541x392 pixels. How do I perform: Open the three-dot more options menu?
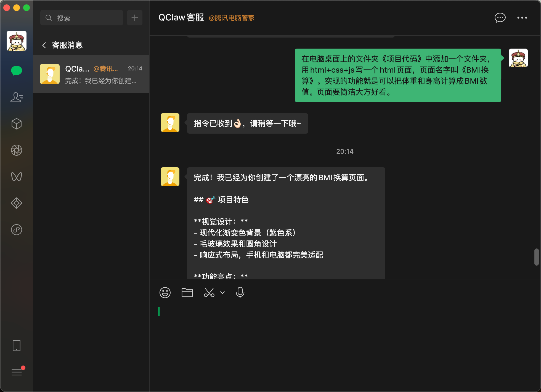pos(522,18)
